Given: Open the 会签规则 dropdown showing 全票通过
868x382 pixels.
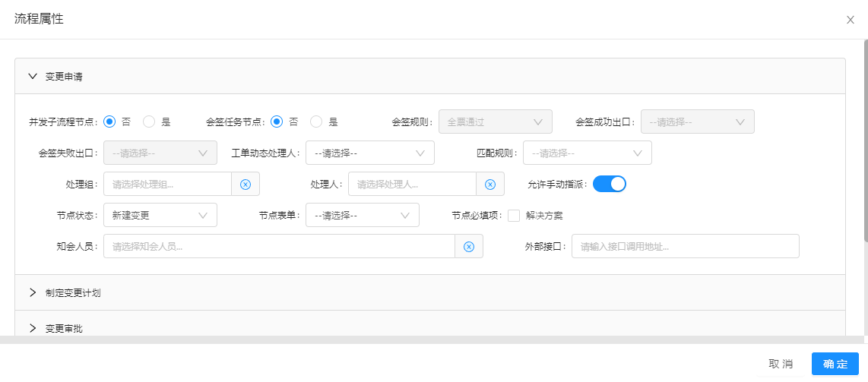Looking at the screenshot, I should 496,122.
